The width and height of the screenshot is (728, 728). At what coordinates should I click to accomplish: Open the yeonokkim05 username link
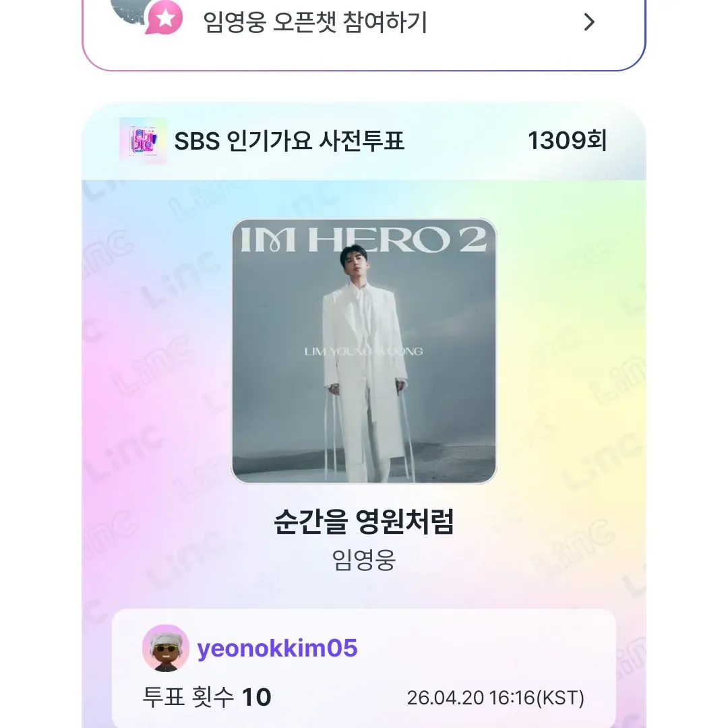click(277, 648)
